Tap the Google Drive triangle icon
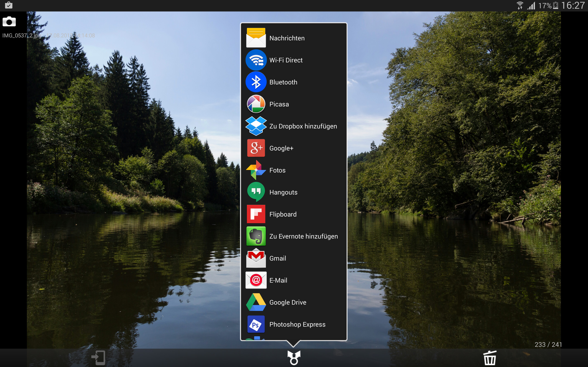 [x=256, y=302]
